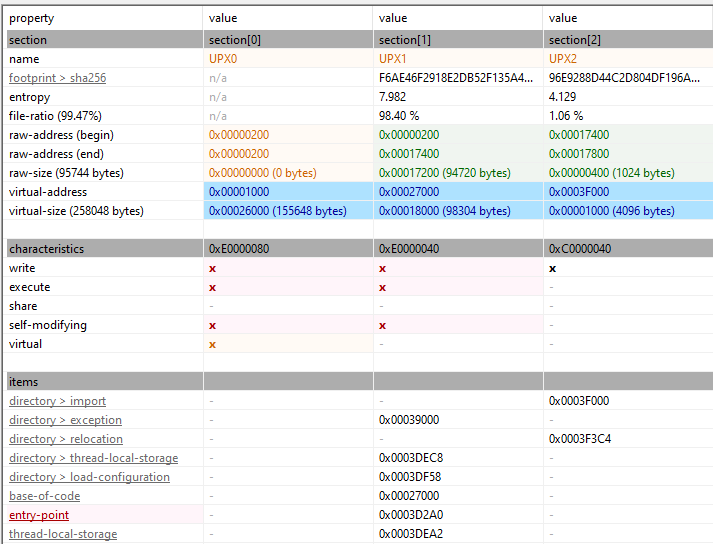Follow the red entry-point link
This screenshot has height=544, width=713.
(39, 515)
